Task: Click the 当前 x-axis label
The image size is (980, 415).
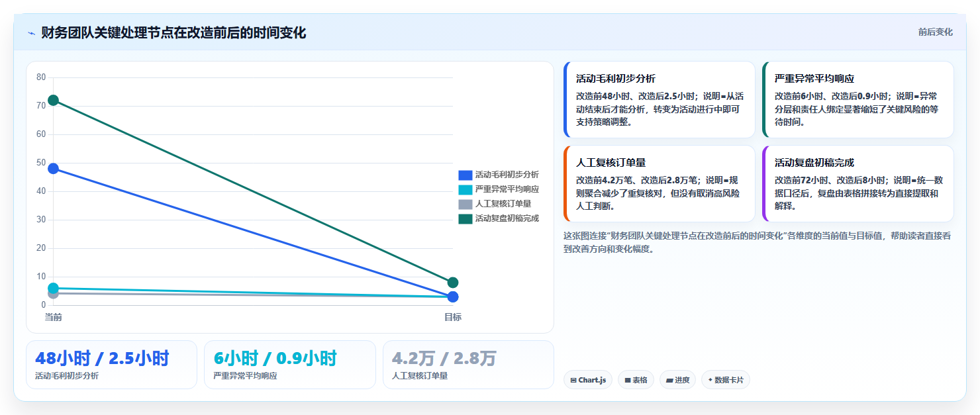Action: coord(53,317)
